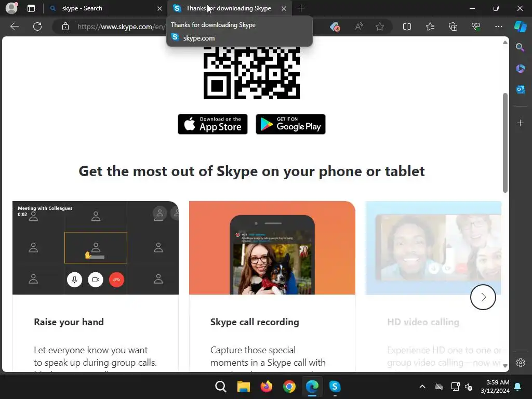This screenshot has width=532, height=399.
Task: Open Skype from the taskbar
Action: coord(335,387)
